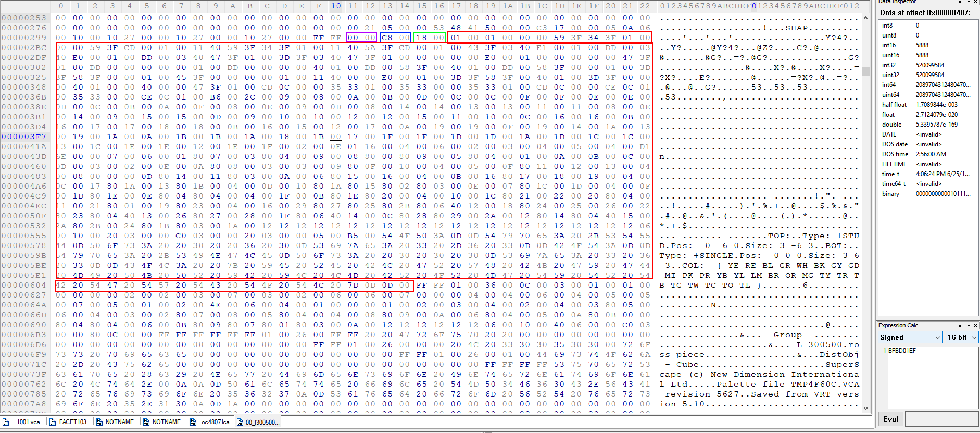Open the 16 bit dropdown
The width and height of the screenshot is (980, 433).
point(962,337)
